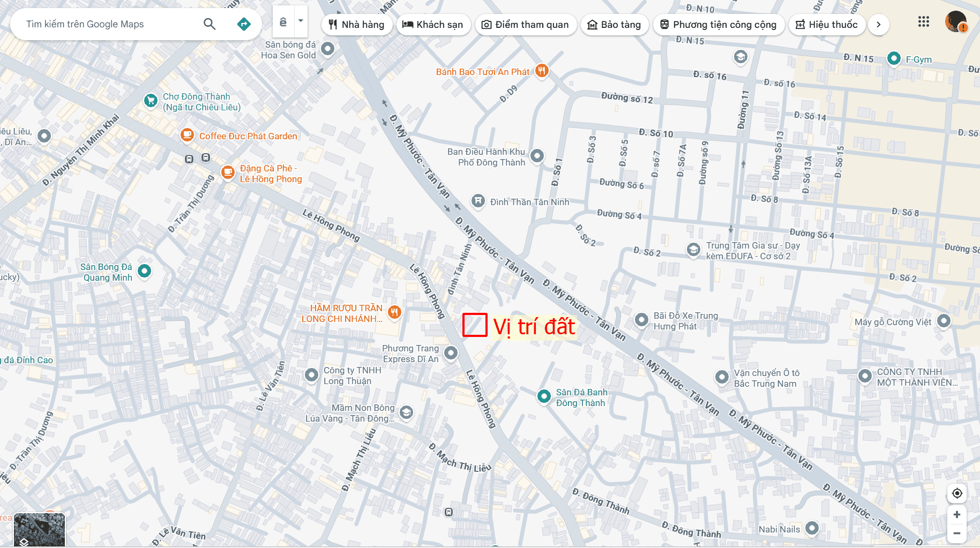Click the Sân Đá Banh Đông Thành marker
Screen dimensions: 980x548
pyautogui.click(x=544, y=396)
